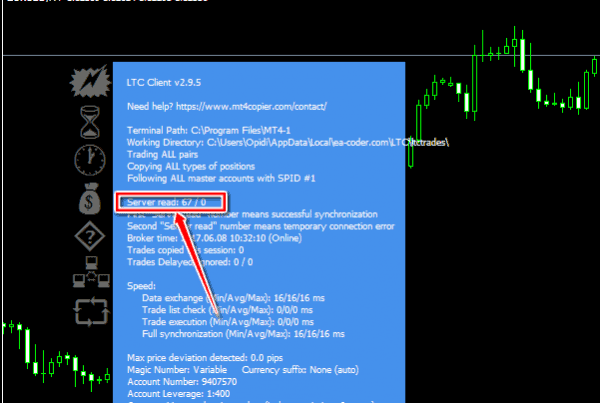Select 'Currency suffix: None (auto)'
Viewport: 600px width, 403px height.
300,370
